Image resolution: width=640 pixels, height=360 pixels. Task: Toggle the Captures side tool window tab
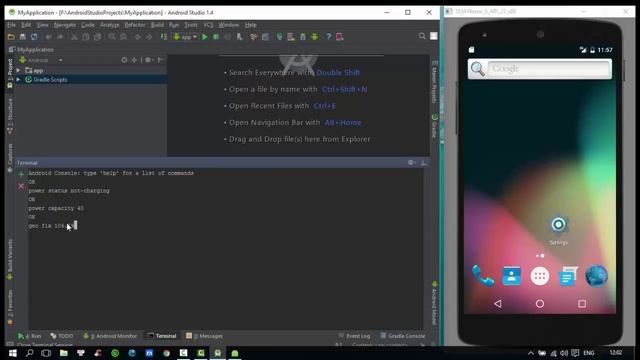pyautogui.click(x=10, y=158)
